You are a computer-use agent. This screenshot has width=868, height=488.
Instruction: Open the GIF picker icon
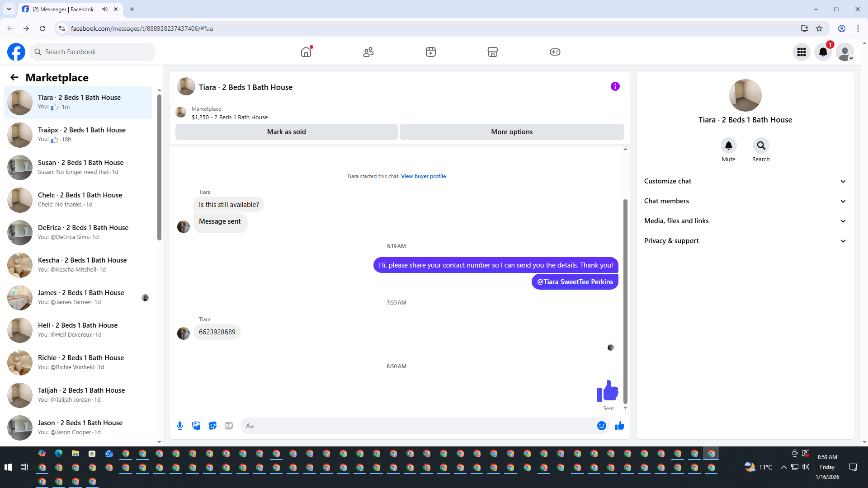coord(229,426)
